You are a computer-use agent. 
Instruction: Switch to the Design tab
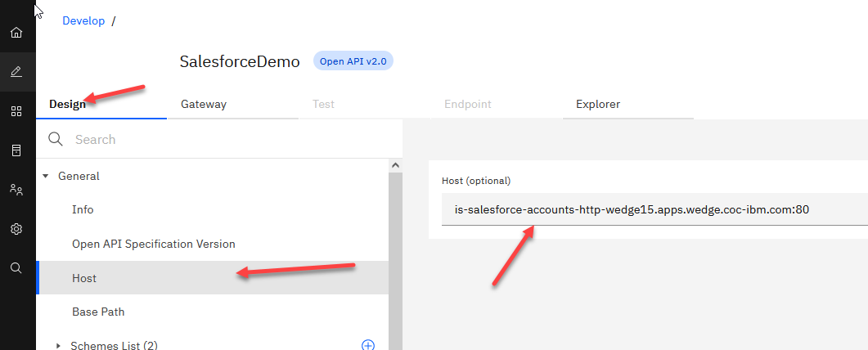67,104
